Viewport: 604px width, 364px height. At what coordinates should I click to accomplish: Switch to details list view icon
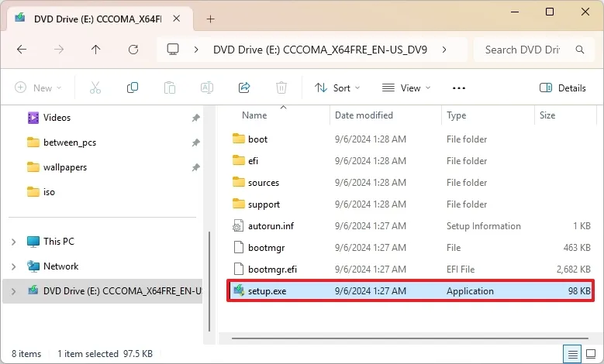573,354
